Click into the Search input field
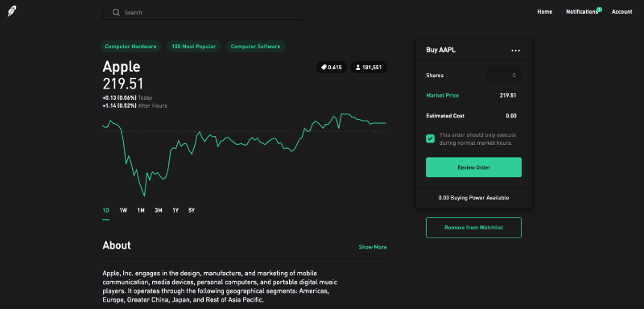Screen dimensions: 644x309 [203, 12]
